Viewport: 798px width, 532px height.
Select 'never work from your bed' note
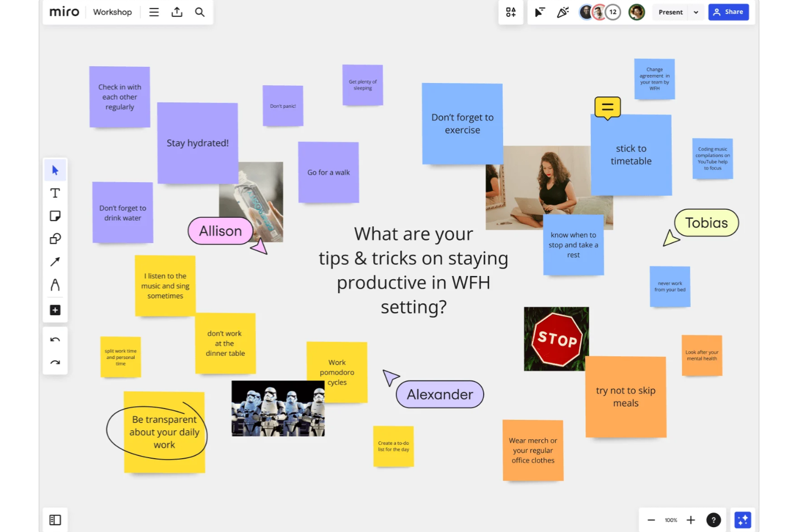tap(670, 287)
